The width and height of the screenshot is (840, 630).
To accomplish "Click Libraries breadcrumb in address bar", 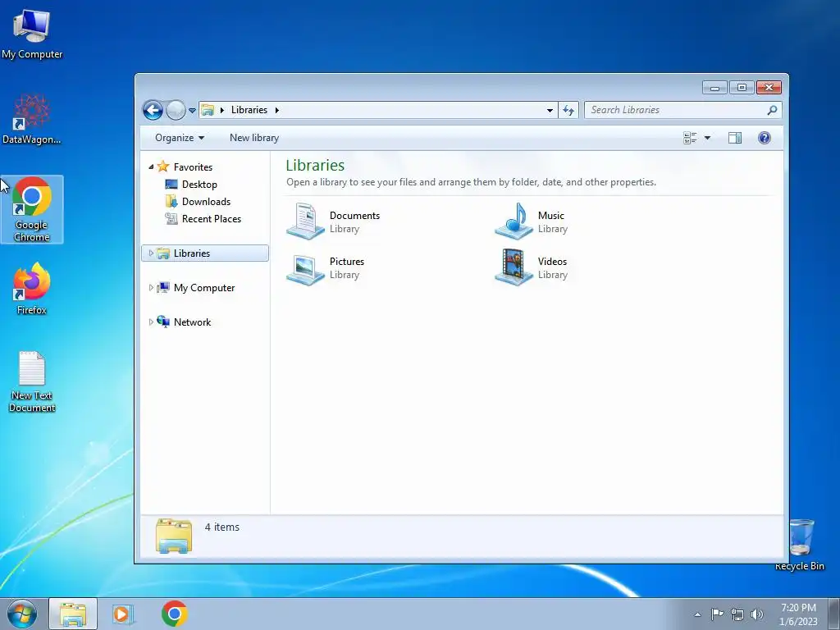I will point(249,110).
